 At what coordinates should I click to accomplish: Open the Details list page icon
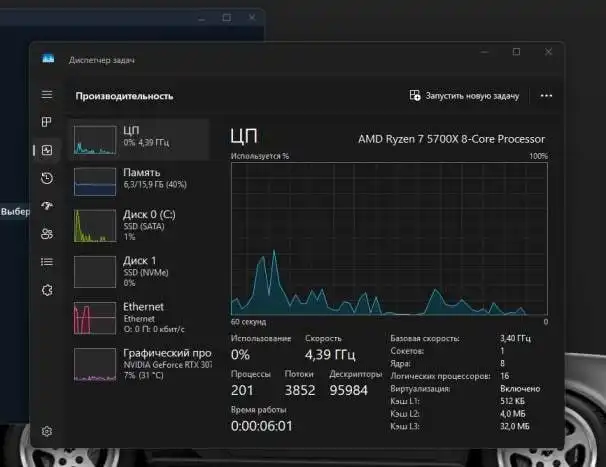tap(47, 262)
